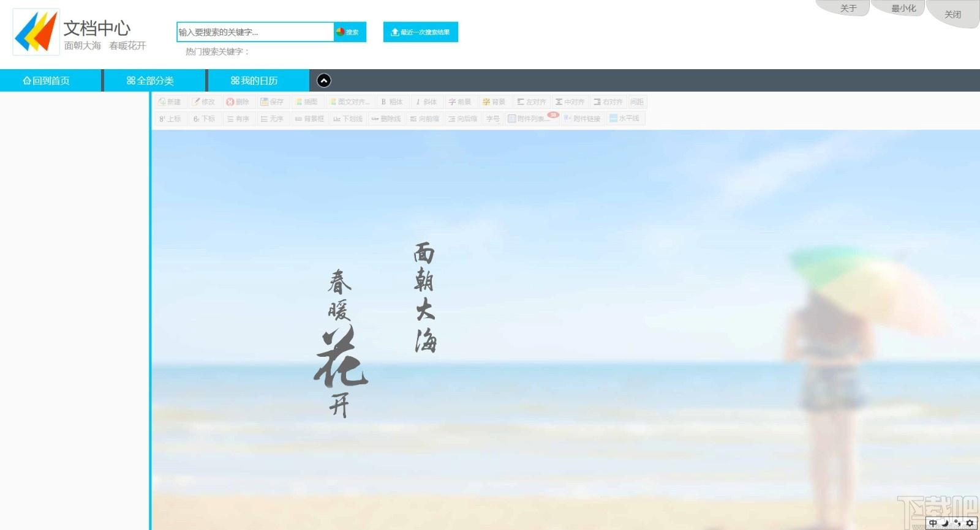Click the 热门搜索关键字 label

coord(217,51)
